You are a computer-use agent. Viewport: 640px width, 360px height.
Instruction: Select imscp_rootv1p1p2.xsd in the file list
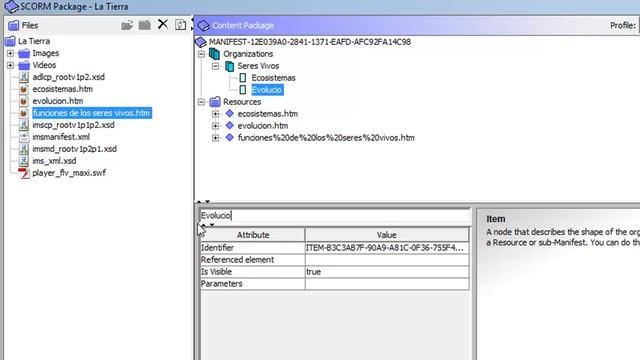tap(73, 125)
